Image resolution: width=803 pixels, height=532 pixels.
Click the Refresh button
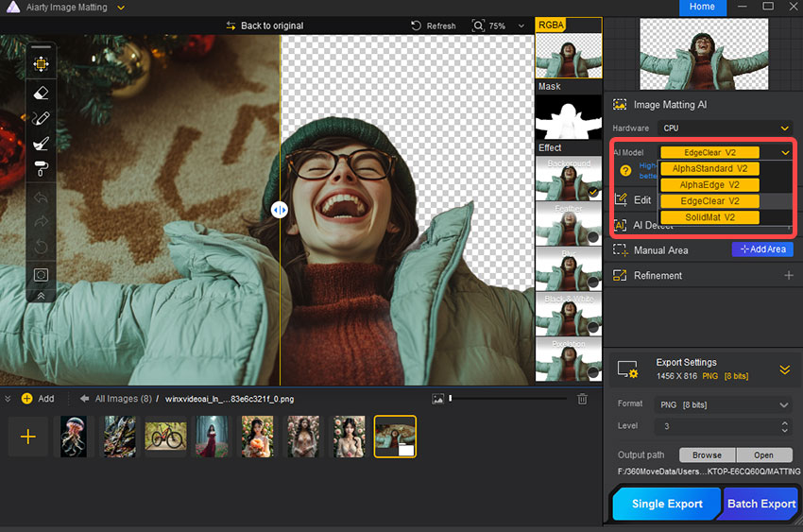pos(434,26)
